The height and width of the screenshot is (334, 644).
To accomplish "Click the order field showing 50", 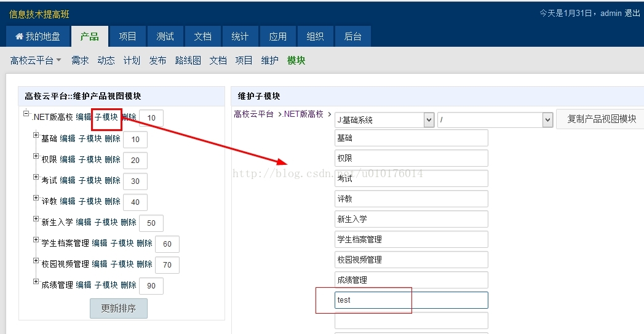I will point(151,223).
